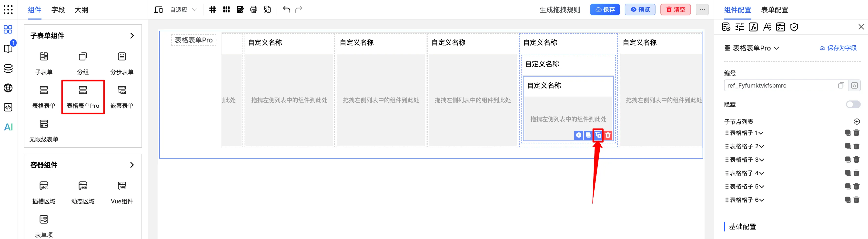The height and width of the screenshot is (239, 868).
Task: Copy the 编号 reference value
Action: pos(841,85)
